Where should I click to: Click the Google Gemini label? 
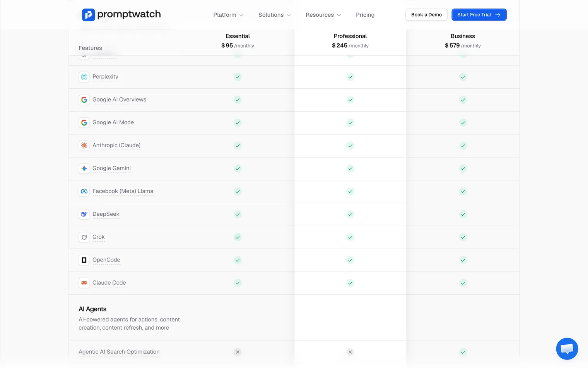coord(111,168)
